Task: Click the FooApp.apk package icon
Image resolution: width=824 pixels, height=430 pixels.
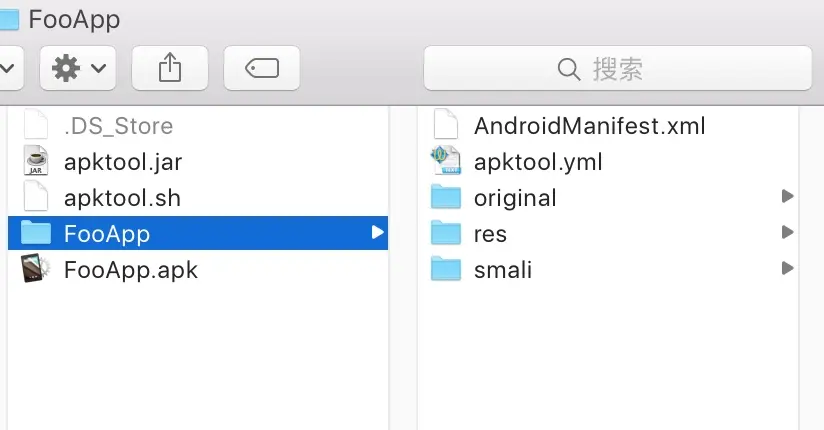Action: click(36, 268)
